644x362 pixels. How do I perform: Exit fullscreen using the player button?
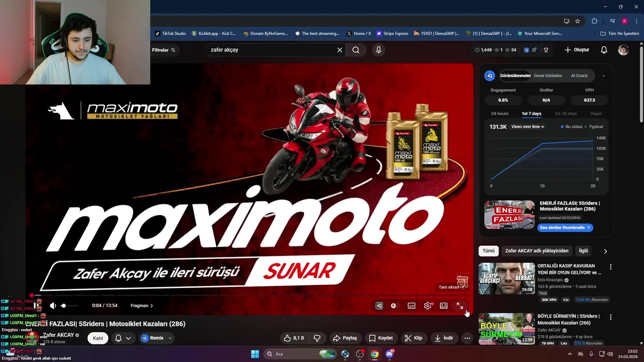pos(460,306)
